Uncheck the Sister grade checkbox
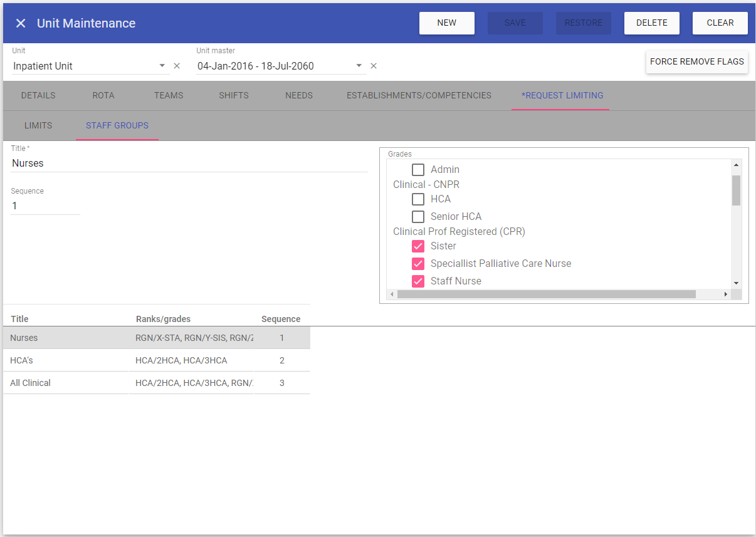The image size is (756, 537). point(418,246)
